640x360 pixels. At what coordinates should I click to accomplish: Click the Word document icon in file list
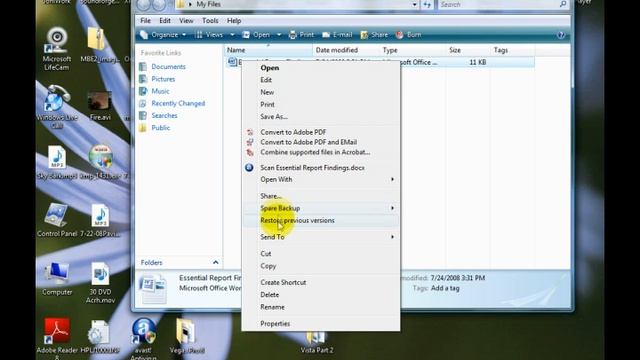(x=232, y=62)
